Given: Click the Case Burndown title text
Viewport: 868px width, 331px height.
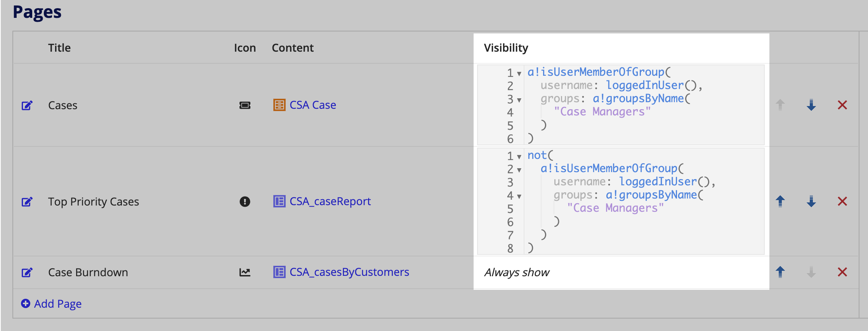Looking at the screenshot, I should pos(88,272).
